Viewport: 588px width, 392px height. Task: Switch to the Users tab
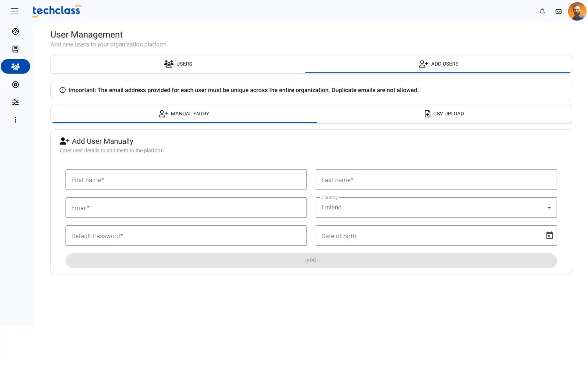click(x=178, y=64)
